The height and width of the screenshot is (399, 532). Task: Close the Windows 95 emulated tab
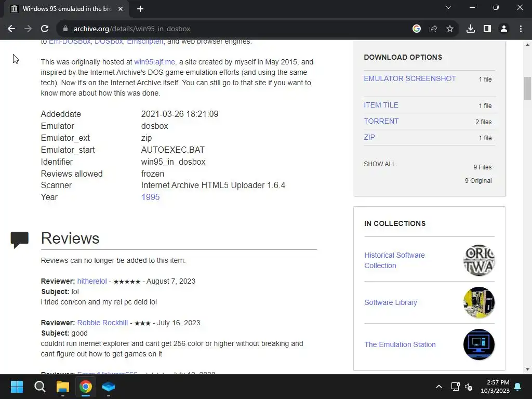121,9
